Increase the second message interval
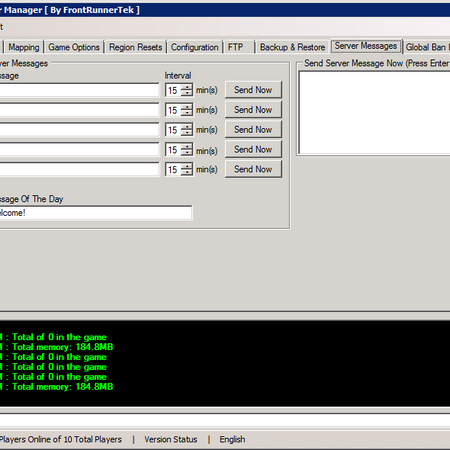The height and width of the screenshot is (450, 450). pos(187,107)
